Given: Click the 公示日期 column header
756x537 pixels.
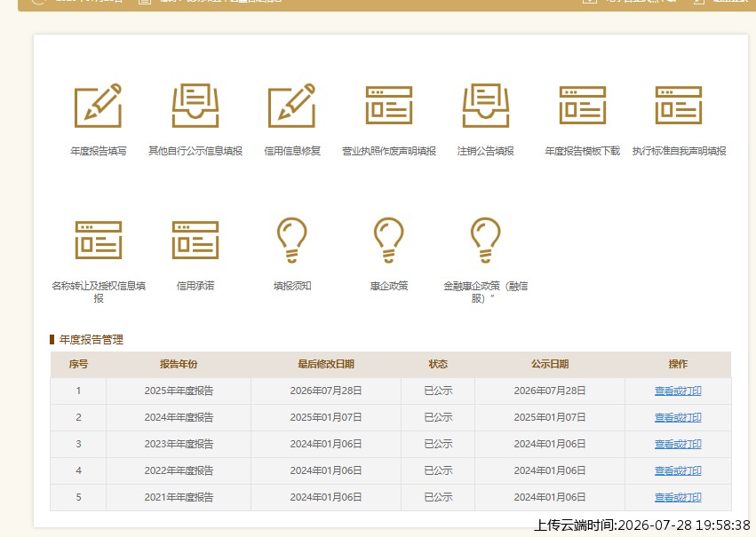Looking at the screenshot, I should 550,364.
